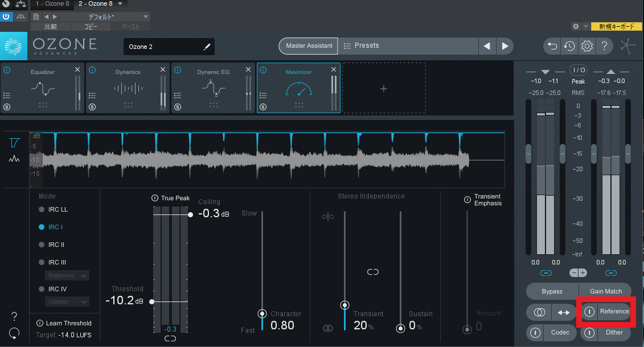The width and height of the screenshot is (644, 347).
Task: Expand the plugin tab list arrow
Action: point(120,3)
